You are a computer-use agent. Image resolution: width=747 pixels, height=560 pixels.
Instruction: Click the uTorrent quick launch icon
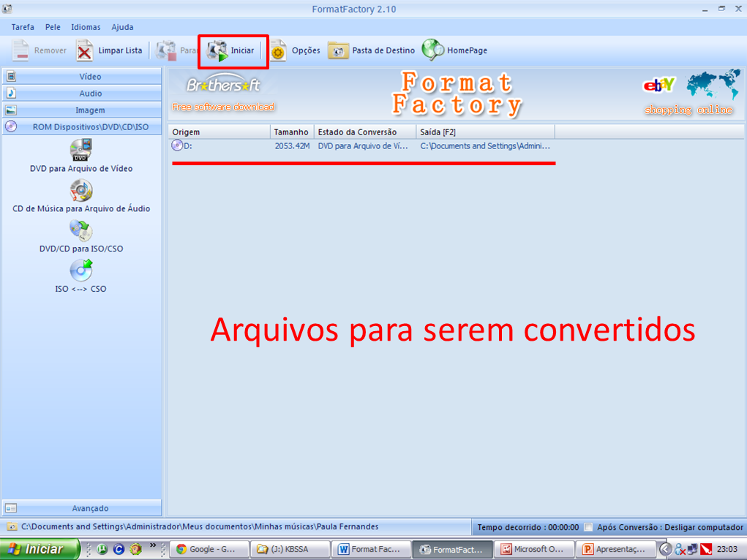102,549
